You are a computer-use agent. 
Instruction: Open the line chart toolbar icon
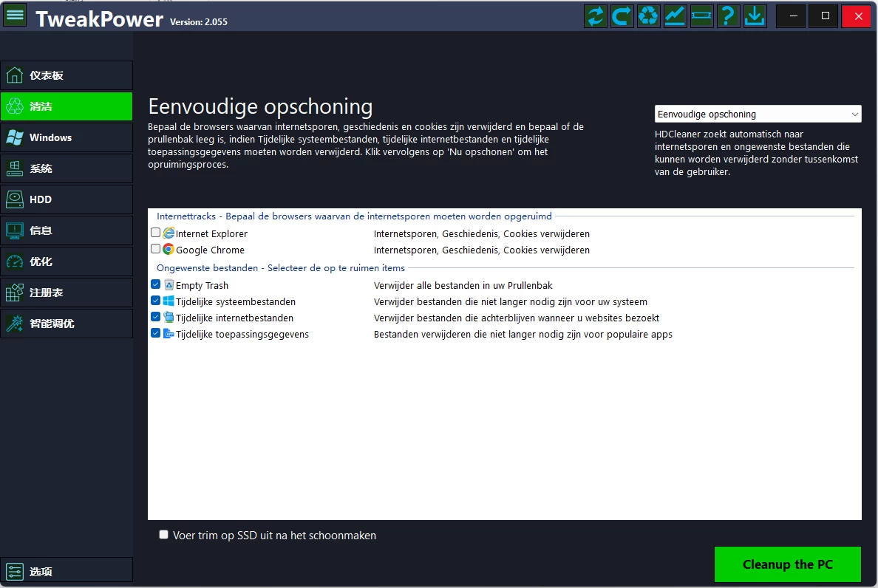675,16
